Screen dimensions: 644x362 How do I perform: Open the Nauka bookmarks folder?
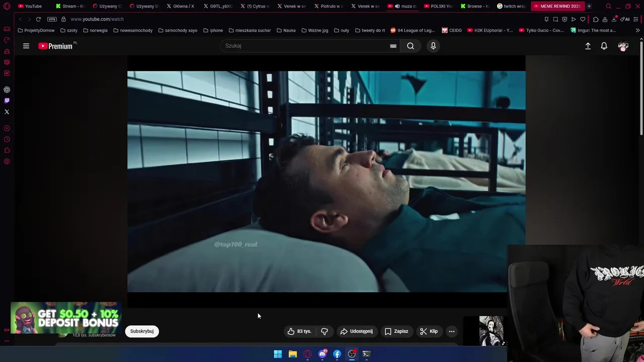pyautogui.click(x=286, y=30)
